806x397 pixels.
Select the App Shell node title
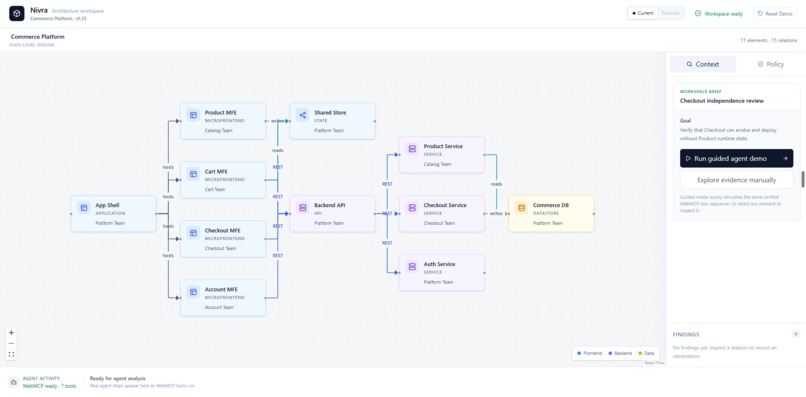coord(107,205)
